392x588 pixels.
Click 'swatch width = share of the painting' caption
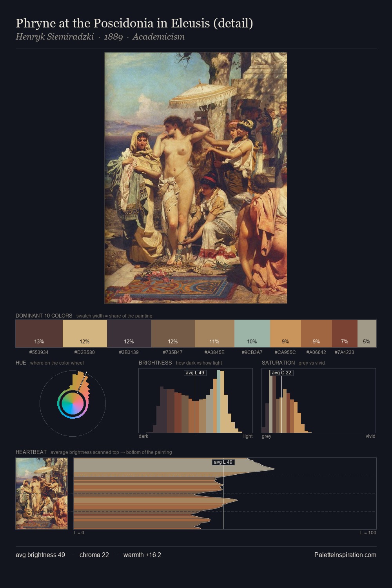[x=114, y=316]
